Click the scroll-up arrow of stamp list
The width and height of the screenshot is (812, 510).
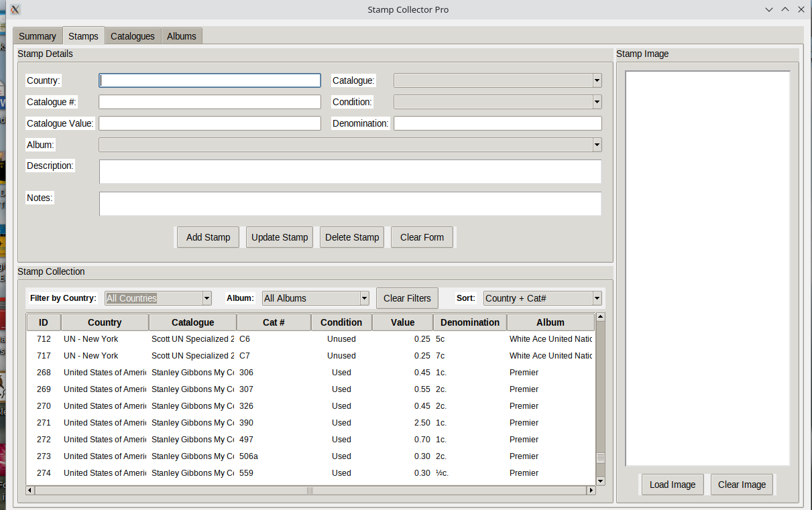(600, 317)
